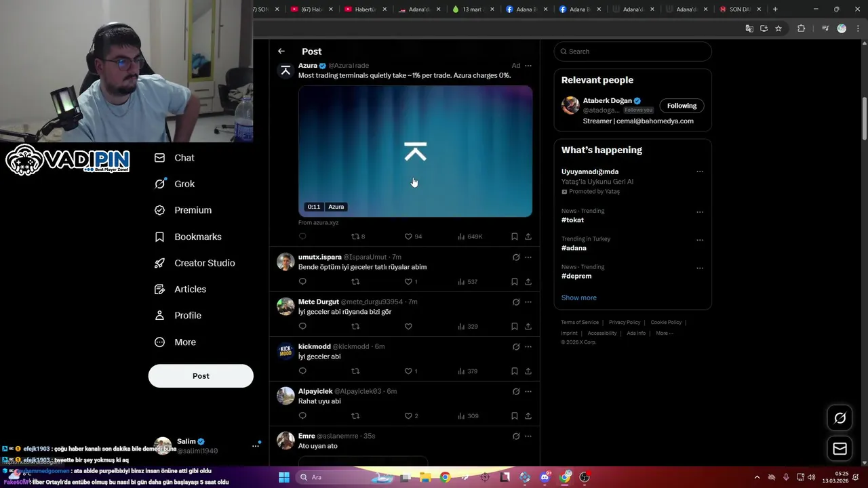Reply to umutx.ispara's comment
868x488 pixels.
(302, 281)
